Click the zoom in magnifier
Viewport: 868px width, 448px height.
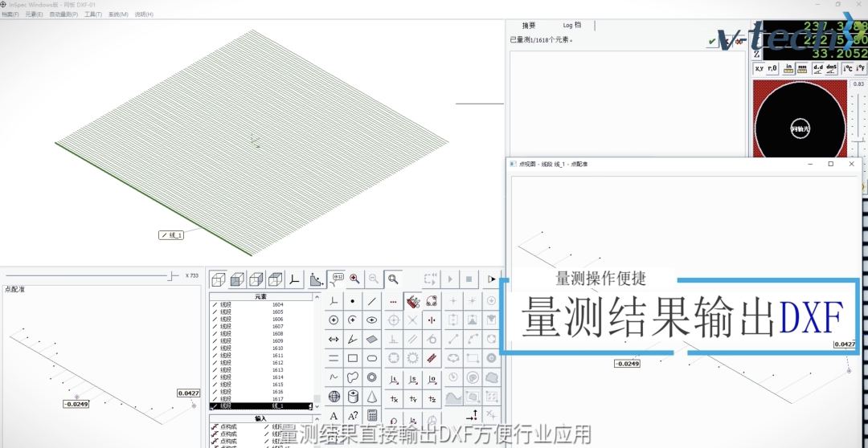point(354,279)
